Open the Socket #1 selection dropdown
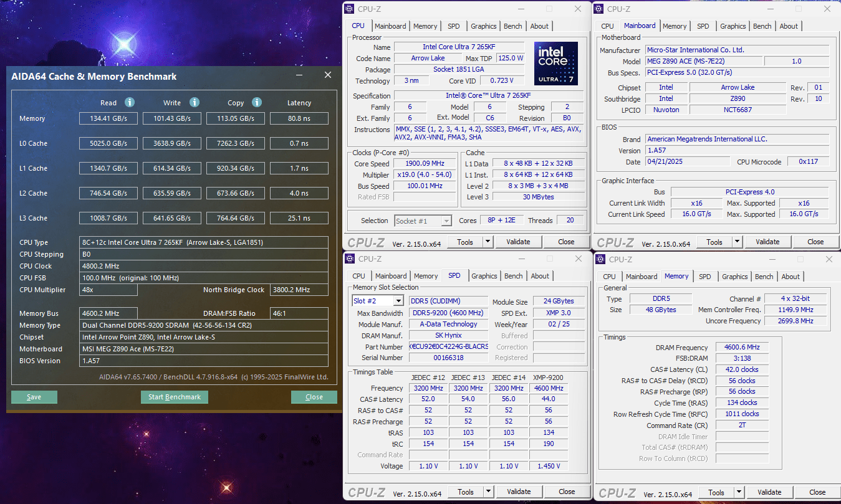 pyautogui.click(x=446, y=221)
